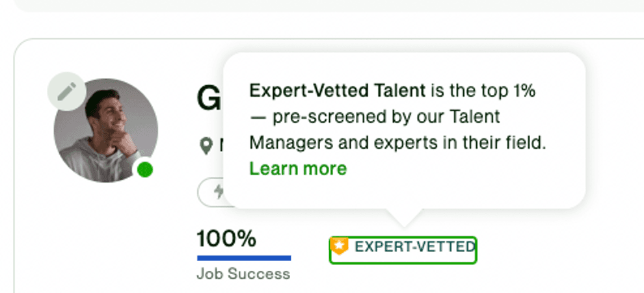Viewport: 644px width, 293px height.
Task: Click the profile name starting with G
Action: (x=209, y=99)
